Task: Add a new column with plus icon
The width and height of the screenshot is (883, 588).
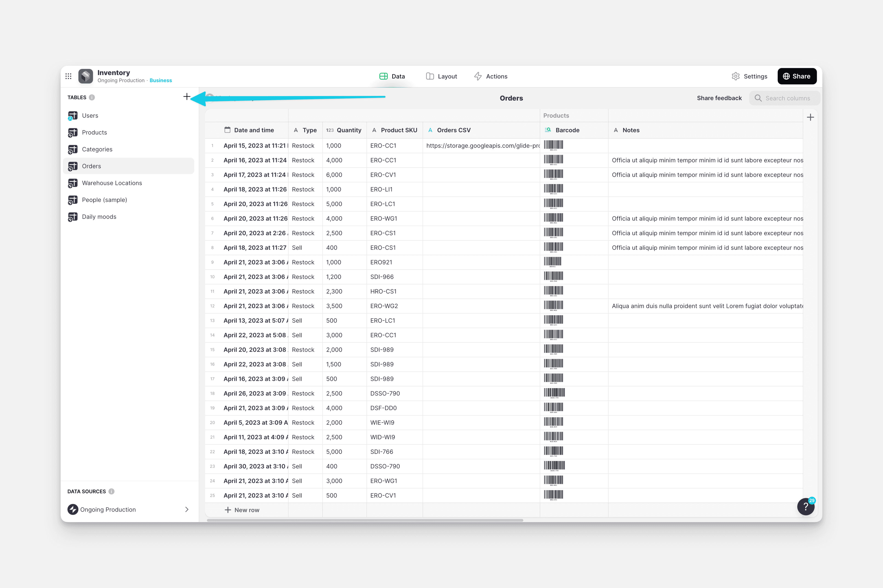Action: pyautogui.click(x=810, y=117)
